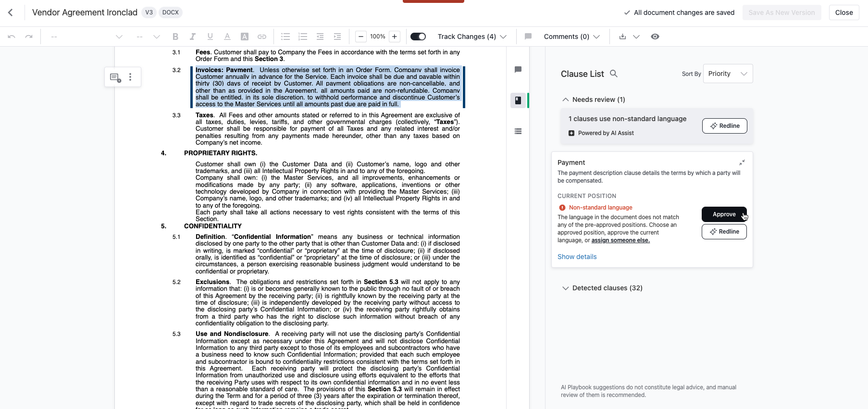
Task: Click the comment bubble icon in toolbar
Action: coord(528,37)
